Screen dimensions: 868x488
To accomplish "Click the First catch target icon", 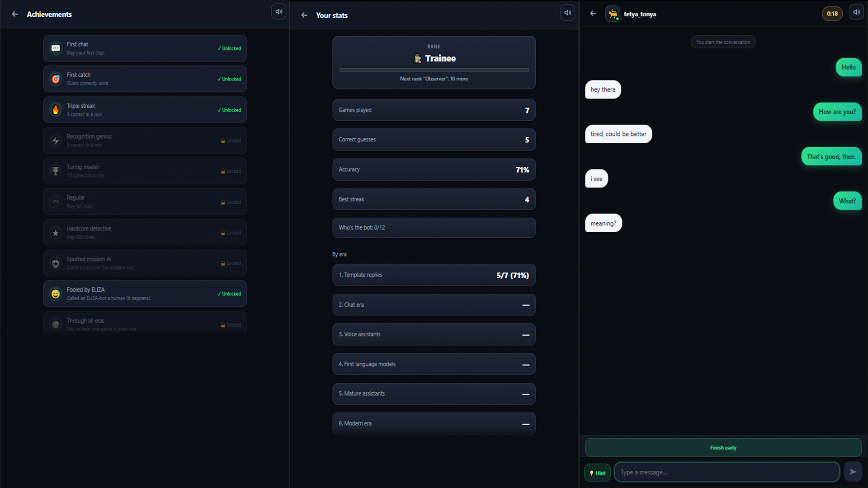I will (x=56, y=79).
